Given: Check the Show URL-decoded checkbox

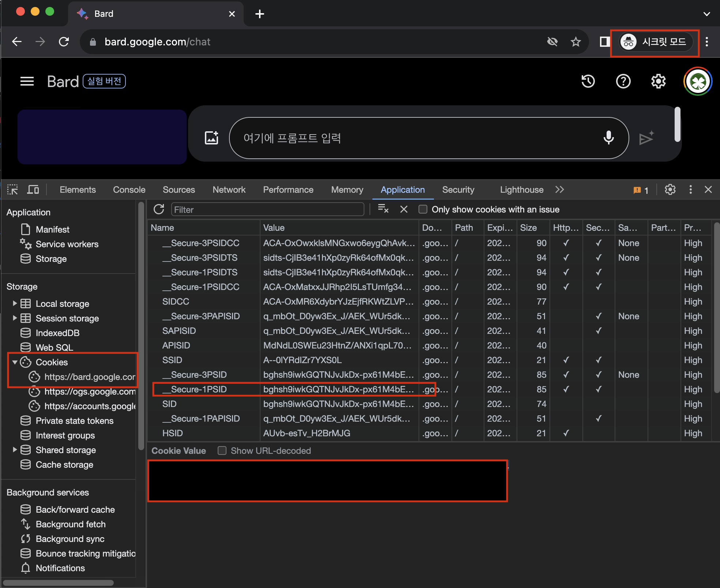Looking at the screenshot, I should click(222, 451).
